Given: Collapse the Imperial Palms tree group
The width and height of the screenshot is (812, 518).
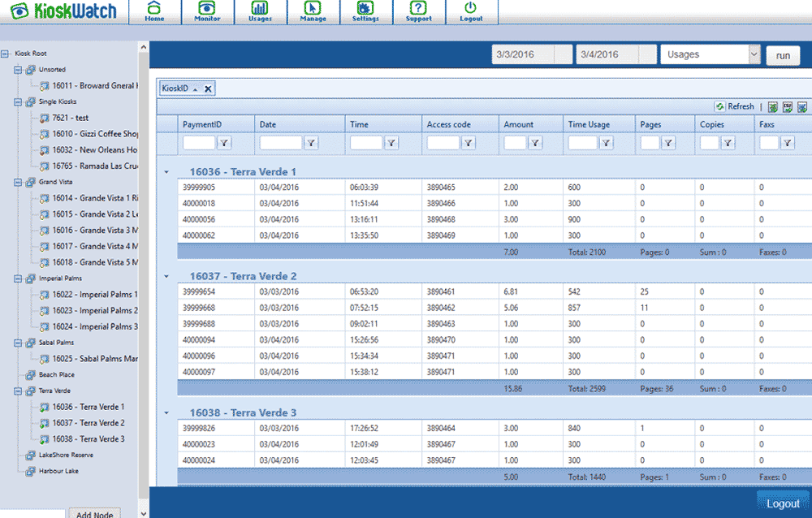Looking at the screenshot, I should [x=18, y=278].
